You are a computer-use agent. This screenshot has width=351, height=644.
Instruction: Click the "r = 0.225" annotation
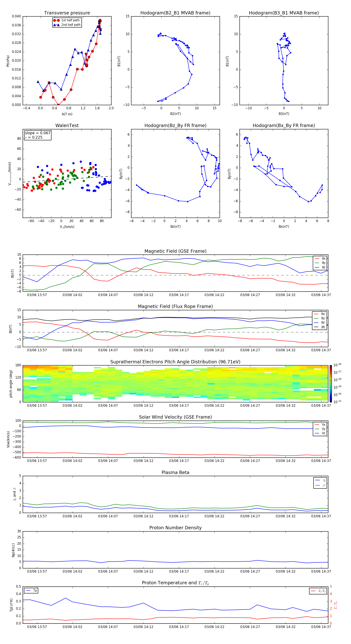[x=34, y=137]
